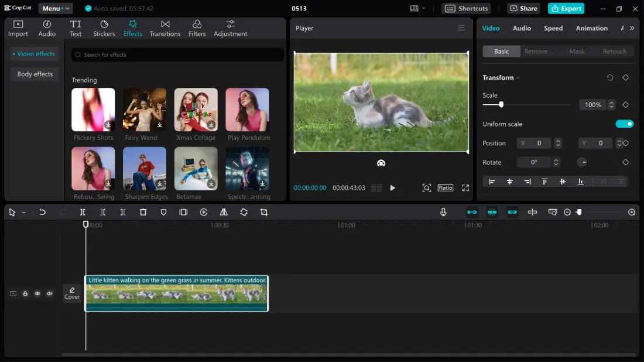Select the Body effects category

(35, 74)
